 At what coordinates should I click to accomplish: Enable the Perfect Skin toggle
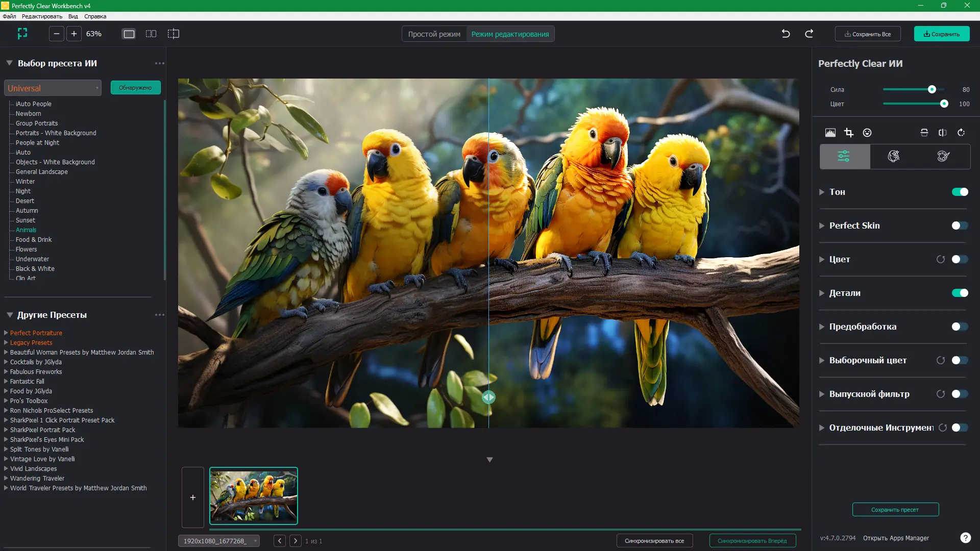click(x=960, y=226)
